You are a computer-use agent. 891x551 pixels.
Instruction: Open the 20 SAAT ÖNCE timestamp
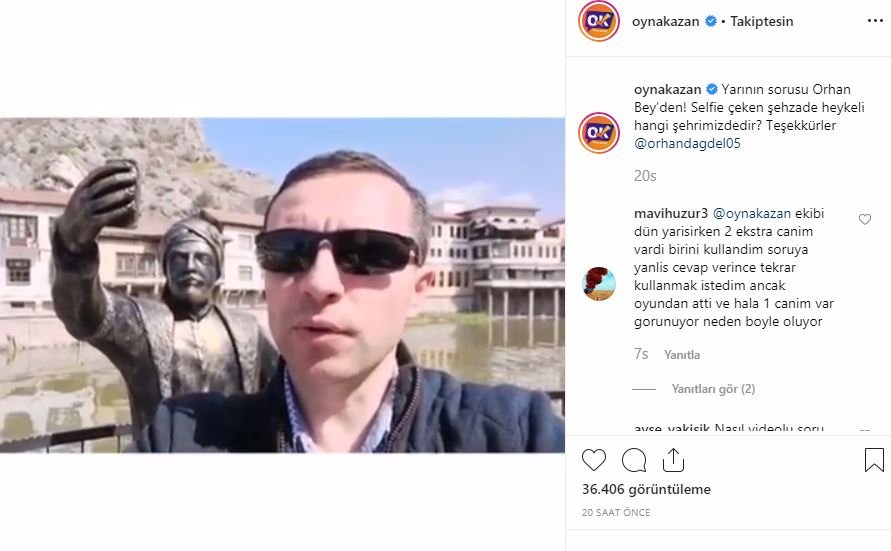point(616,512)
